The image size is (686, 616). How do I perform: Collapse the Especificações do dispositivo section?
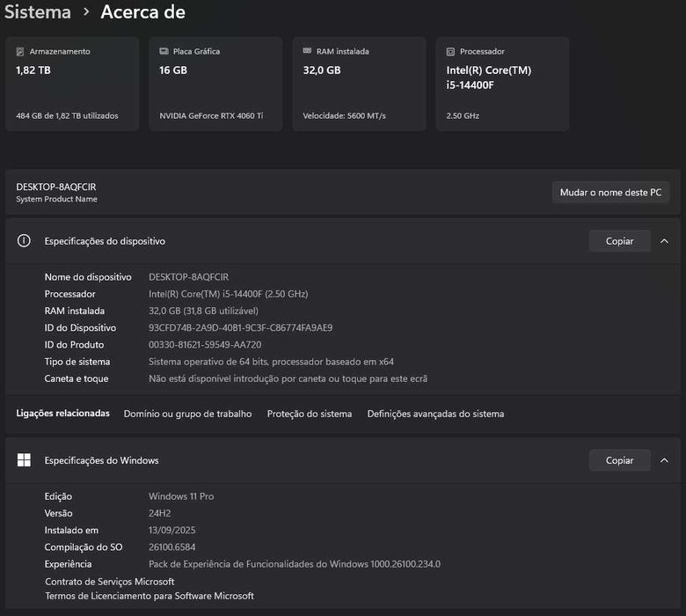(664, 241)
